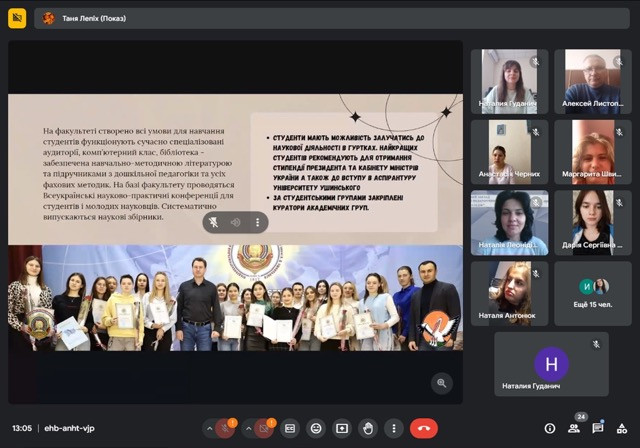Image resolution: width=640 pixels, height=448 pixels.
Task: Click the 13:05 clock text
Action: (22, 428)
